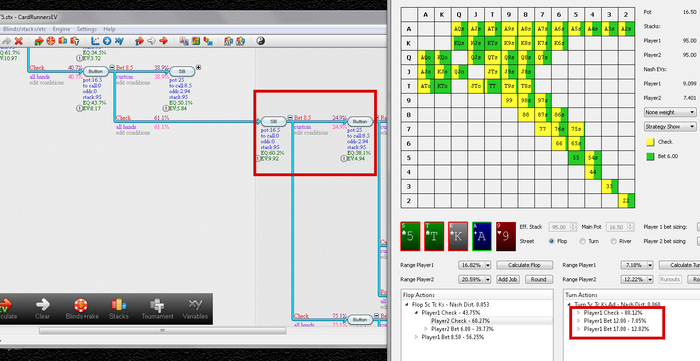This screenshot has width=700, height=361.
Task: Click the red X delete icon in toolbar
Action: point(18,41)
